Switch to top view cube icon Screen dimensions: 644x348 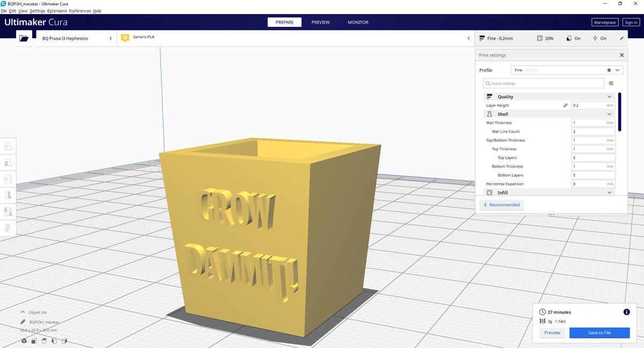point(45,340)
